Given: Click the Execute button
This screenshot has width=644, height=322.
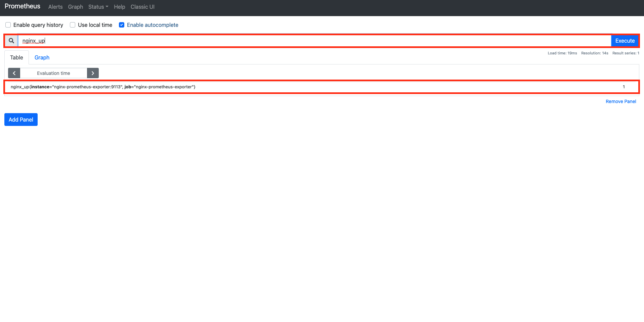Looking at the screenshot, I should click(625, 41).
